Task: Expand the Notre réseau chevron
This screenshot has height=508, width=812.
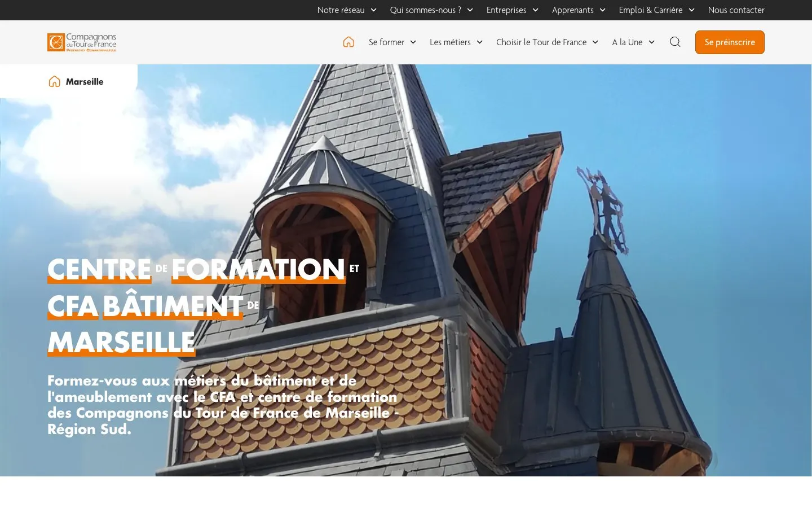Action: [x=373, y=10]
